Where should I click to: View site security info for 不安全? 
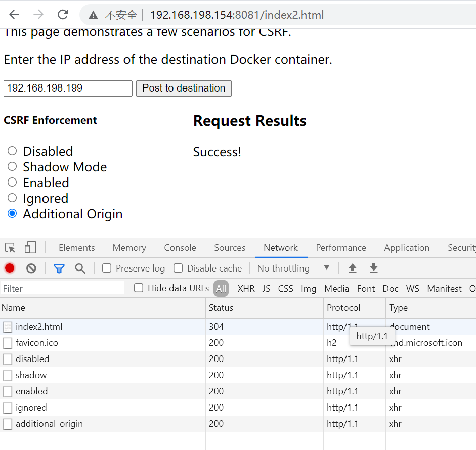pos(104,15)
